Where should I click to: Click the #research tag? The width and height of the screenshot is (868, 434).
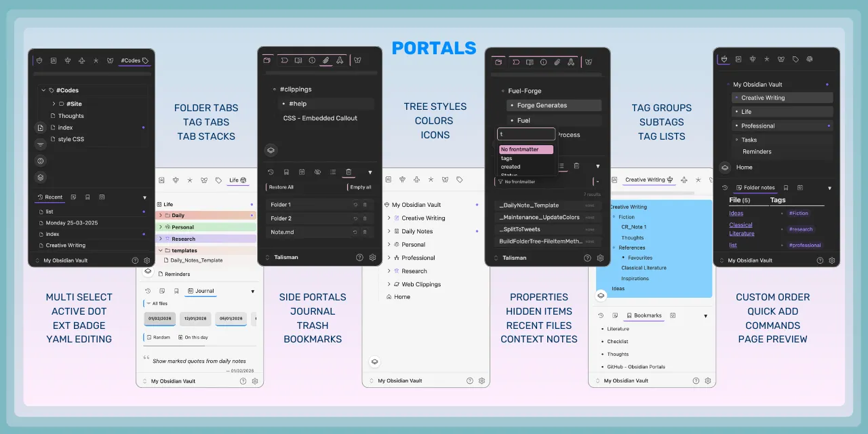click(801, 229)
